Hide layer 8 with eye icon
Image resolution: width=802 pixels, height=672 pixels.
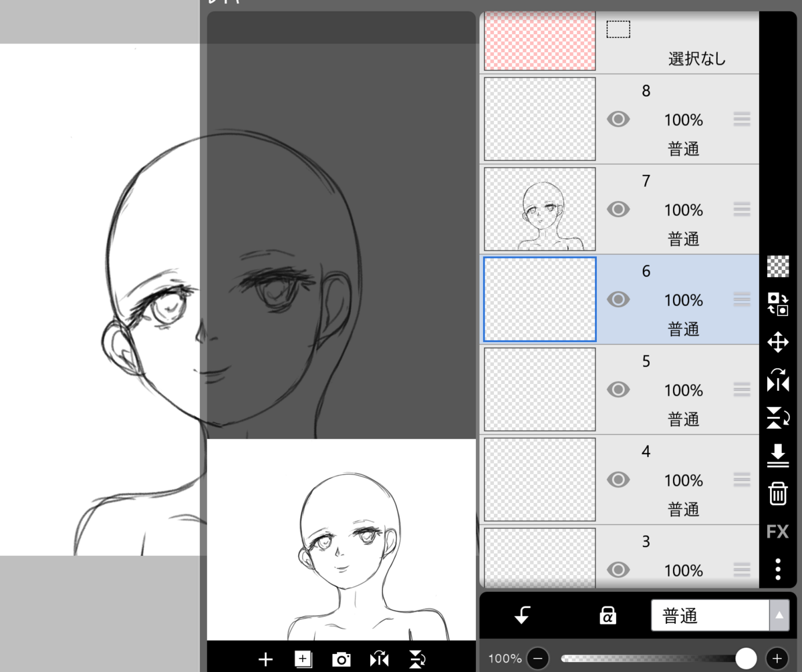tap(619, 120)
